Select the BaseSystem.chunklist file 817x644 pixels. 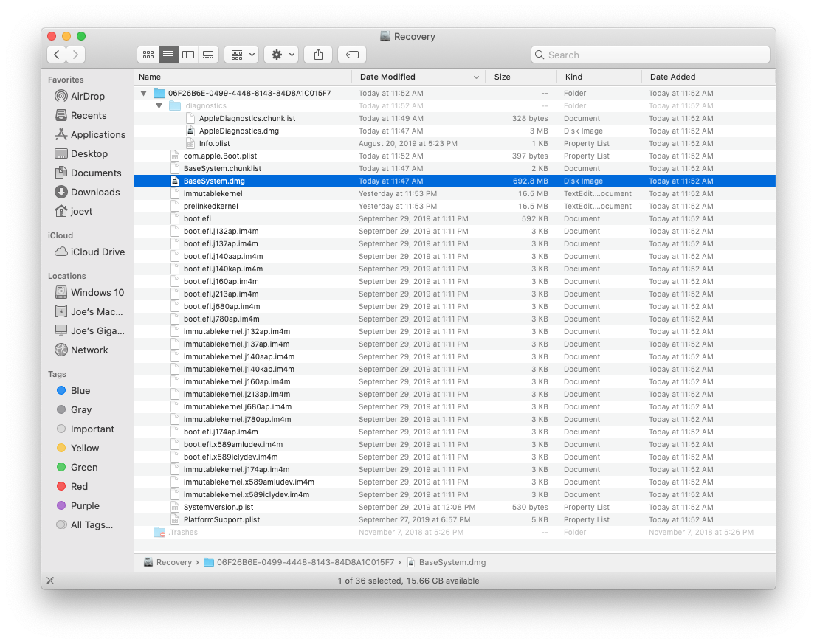455,169
